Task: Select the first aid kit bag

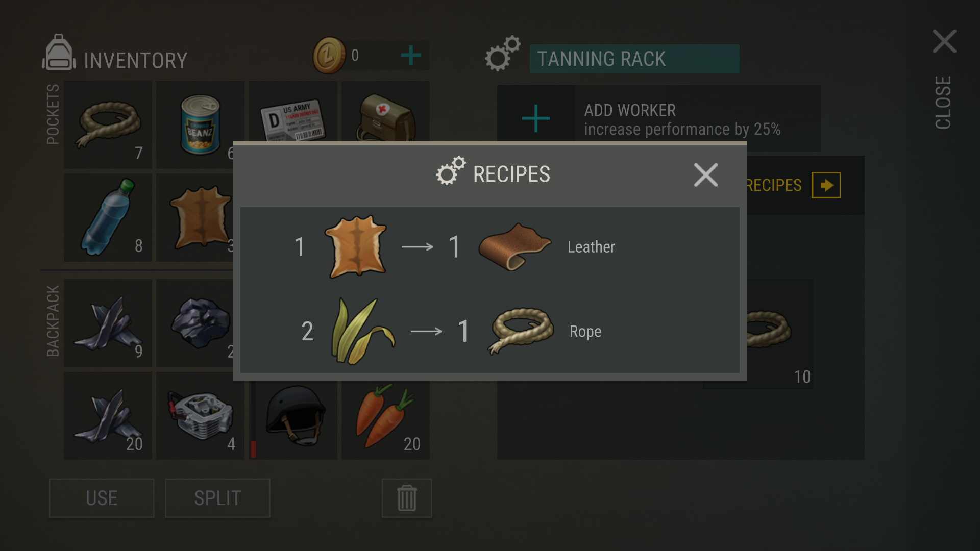Action: coord(385,112)
